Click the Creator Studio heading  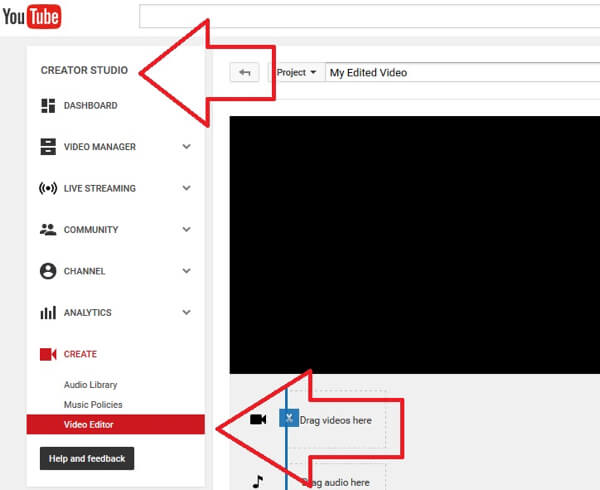coord(84,70)
